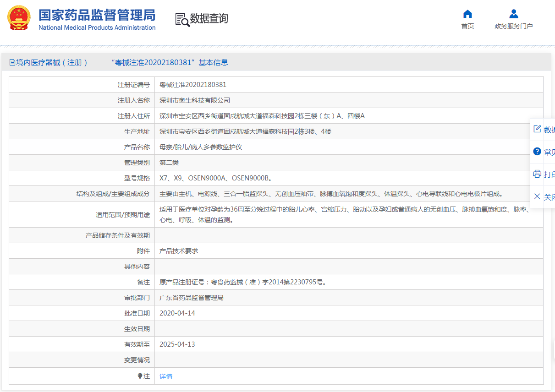Click the 审批部门 row label
555x392 pixels.
pos(137,298)
